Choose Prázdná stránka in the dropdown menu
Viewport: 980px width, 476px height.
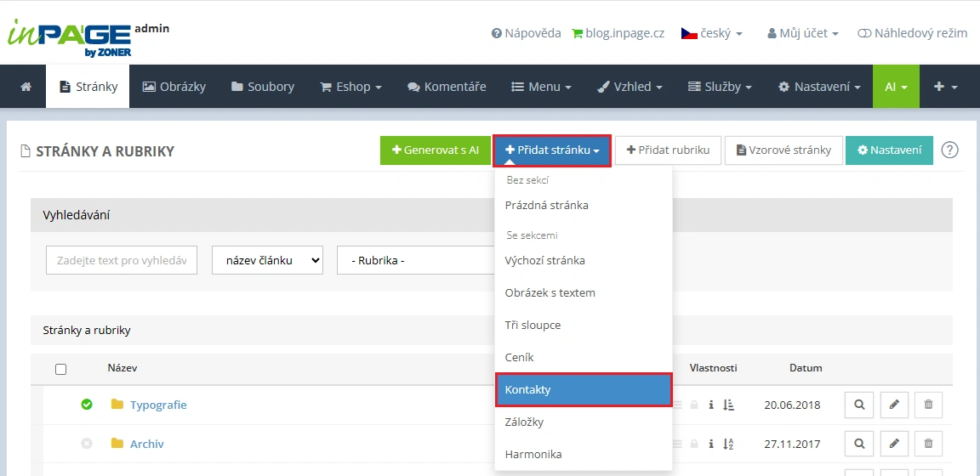(x=546, y=205)
